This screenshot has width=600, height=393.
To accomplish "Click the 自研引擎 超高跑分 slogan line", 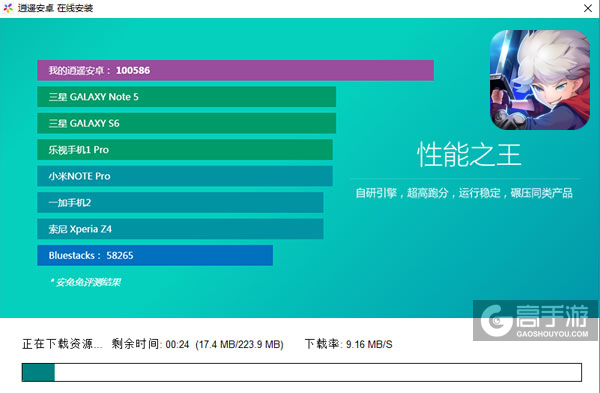I will 464,193.
